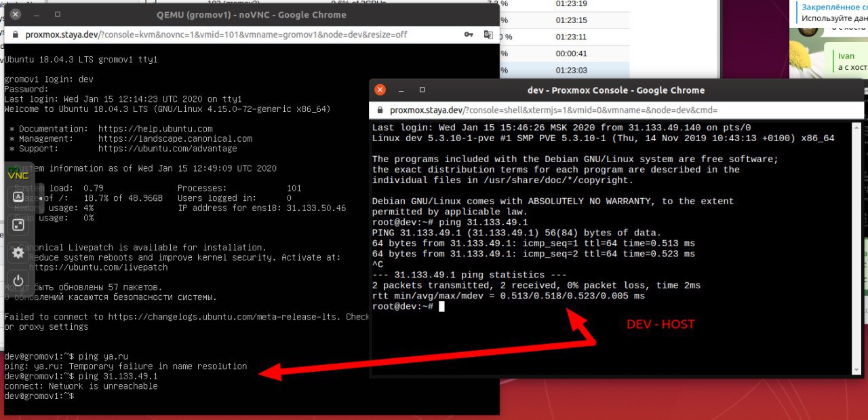This screenshot has height=420, width=868.
Task: Close the Proxmox Console window
Action: (x=380, y=90)
